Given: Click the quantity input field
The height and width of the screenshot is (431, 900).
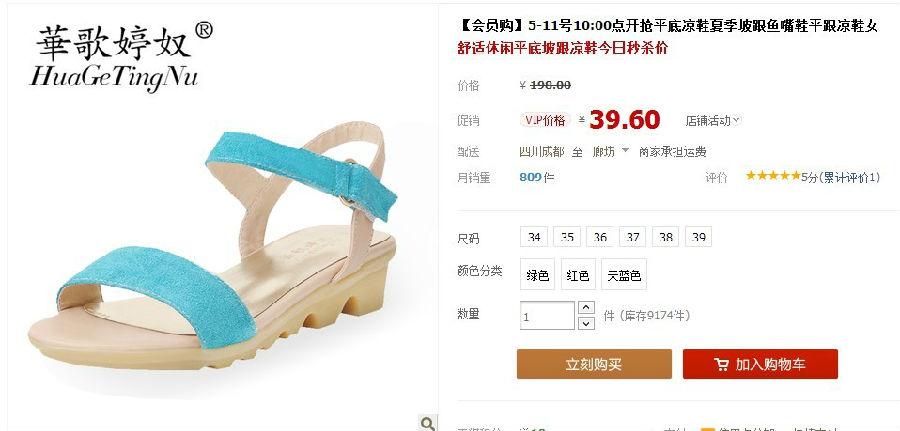Looking at the screenshot, I should coord(547,316).
